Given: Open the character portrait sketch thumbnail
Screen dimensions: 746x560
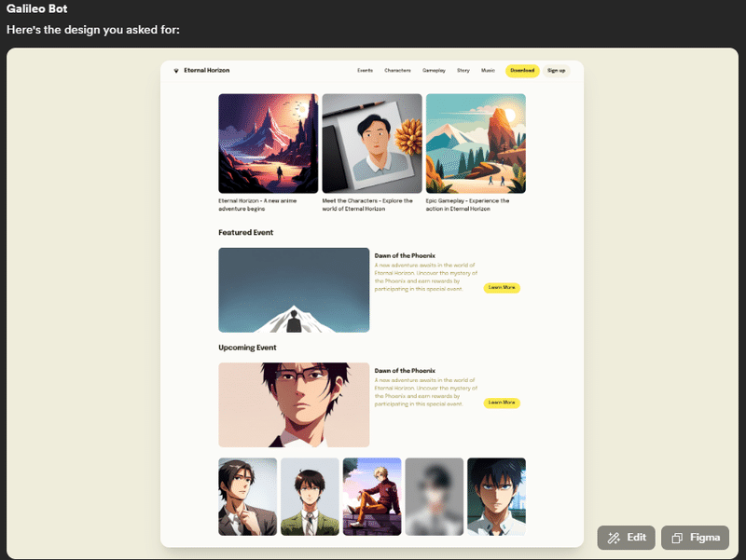Looking at the screenshot, I should coord(372,143).
